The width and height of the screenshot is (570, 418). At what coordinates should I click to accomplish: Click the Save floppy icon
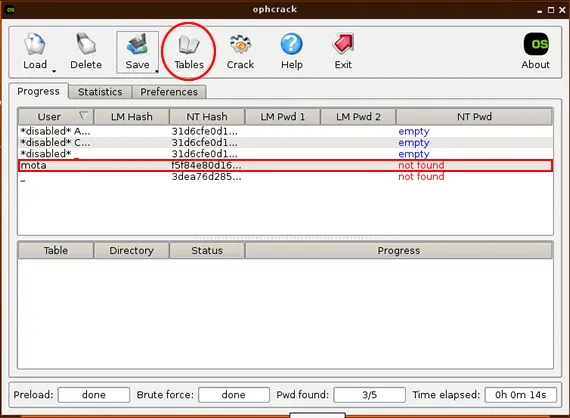click(137, 44)
